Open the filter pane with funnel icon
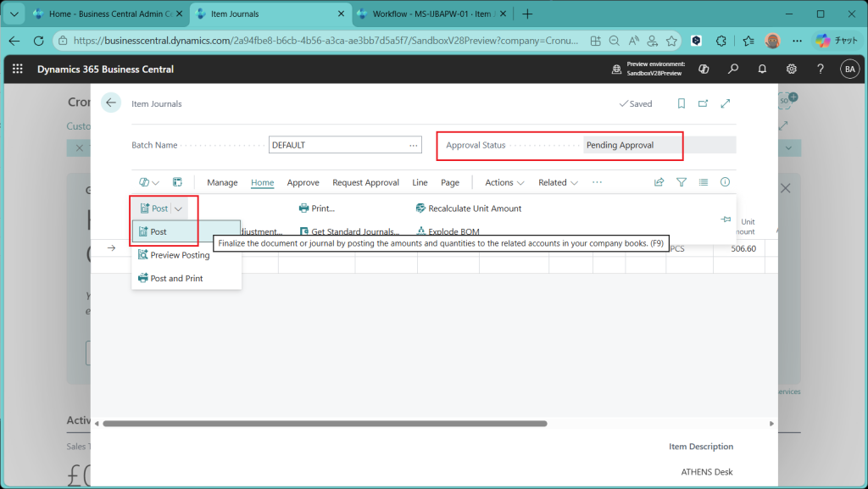The height and width of the screenshot is (489, 868). (681, 182)
